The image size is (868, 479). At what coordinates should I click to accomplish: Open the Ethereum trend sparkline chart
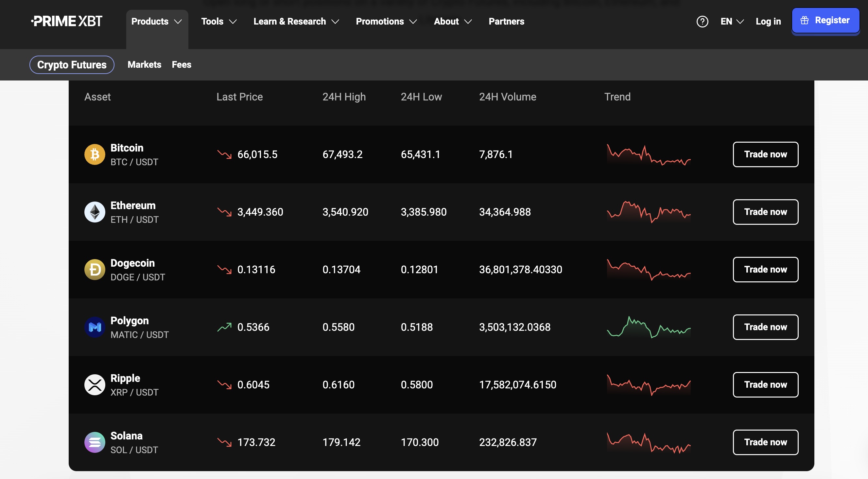point(649,212)
